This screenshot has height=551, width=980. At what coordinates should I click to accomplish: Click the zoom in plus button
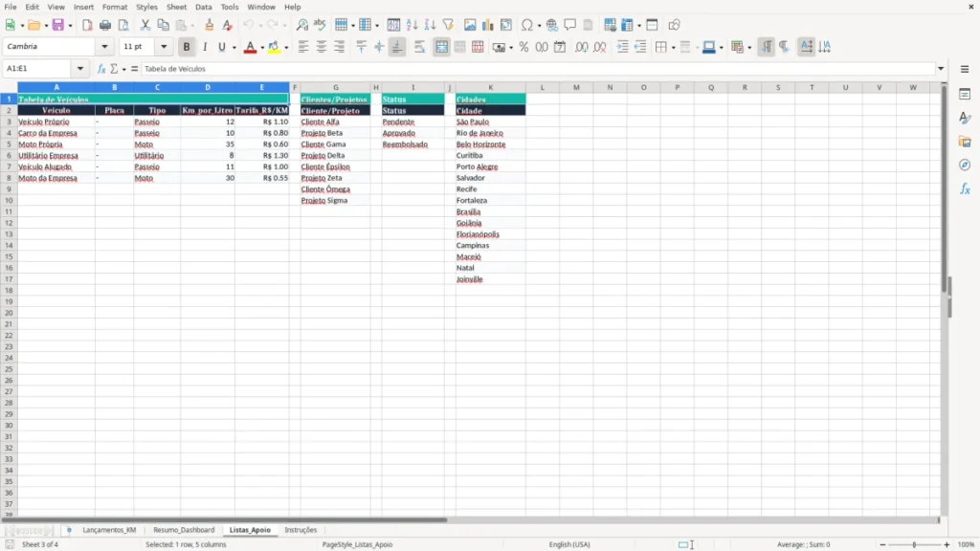(947, 544)
